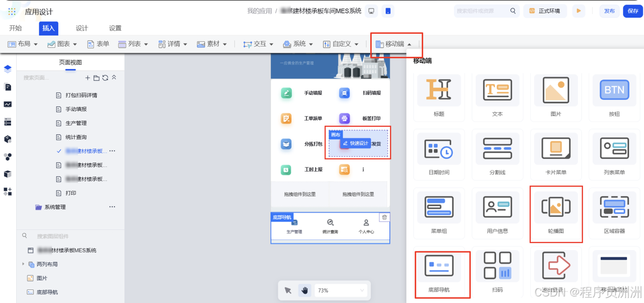The image size is (644, 303).
Task: Open the layers panel in left sidebar
Action: 8,69
